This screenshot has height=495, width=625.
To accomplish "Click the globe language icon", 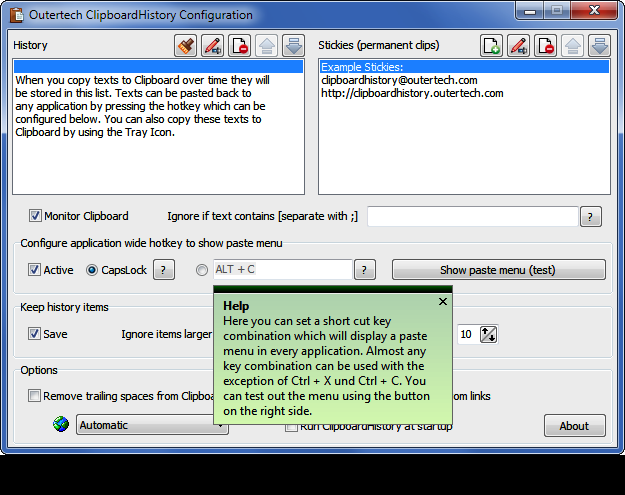I will [61, 424].
